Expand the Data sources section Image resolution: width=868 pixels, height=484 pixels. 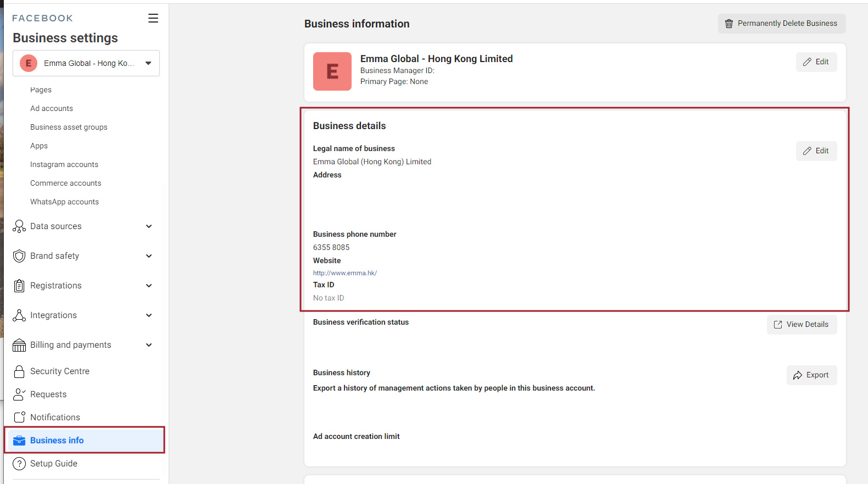(x=149, y=226)
